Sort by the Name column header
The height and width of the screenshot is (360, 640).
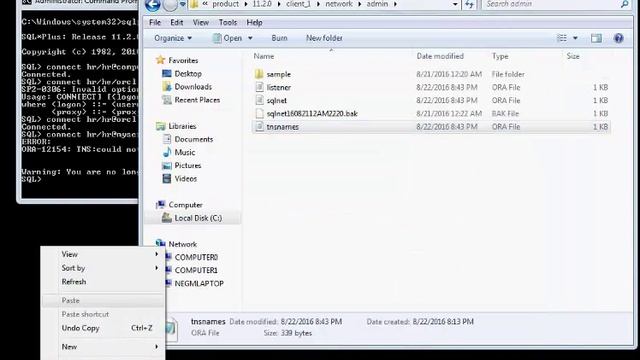pyautogui.click(x=264, y=56)
